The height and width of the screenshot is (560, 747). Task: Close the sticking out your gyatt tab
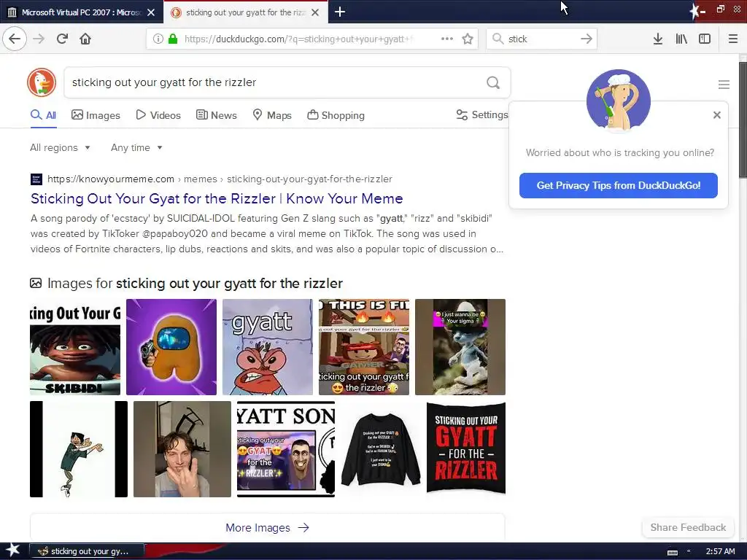315,12
